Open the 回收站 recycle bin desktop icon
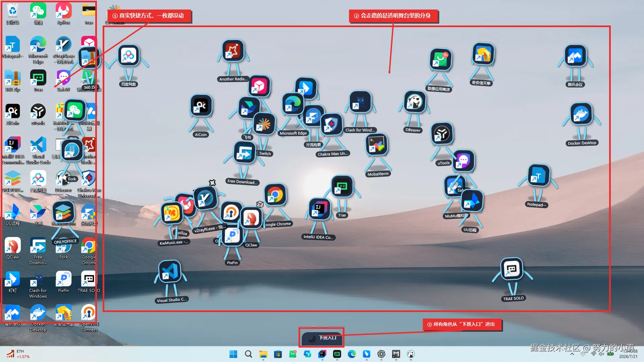Image resolution: width=644 pixels, height=362 pixels. (x=13, y=14)
